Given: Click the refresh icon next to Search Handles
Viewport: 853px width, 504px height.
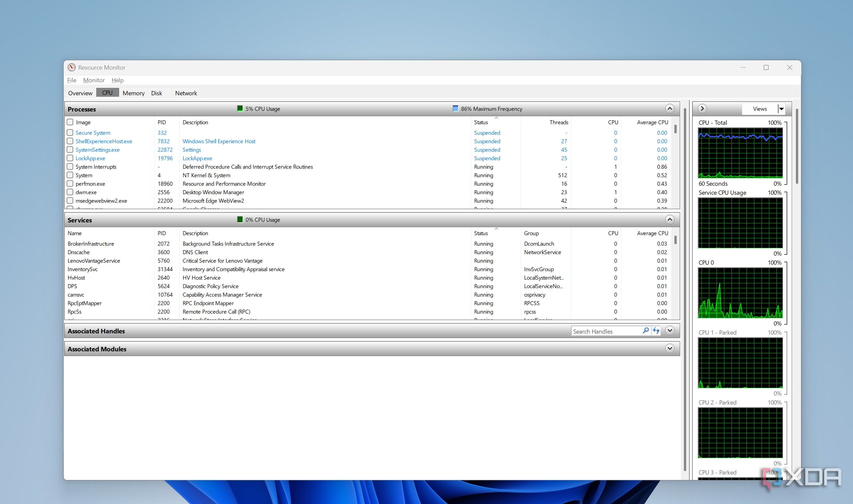Looking at the screenshot, I should point(656,330).
